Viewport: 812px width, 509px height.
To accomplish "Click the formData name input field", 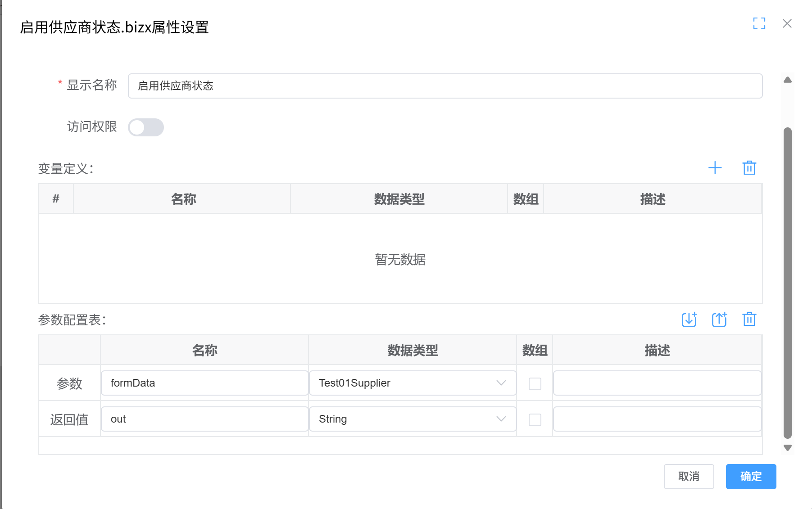I will [204, 383].
